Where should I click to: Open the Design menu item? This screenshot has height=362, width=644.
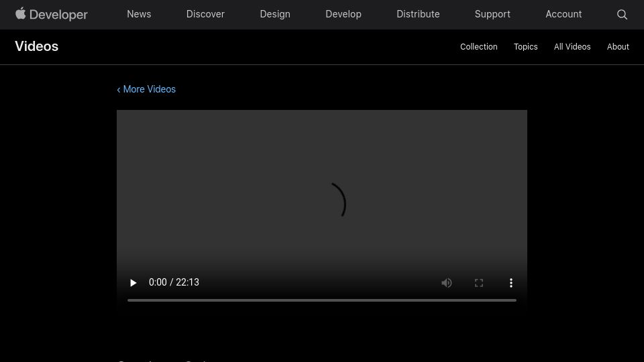(x=275, y=14)
